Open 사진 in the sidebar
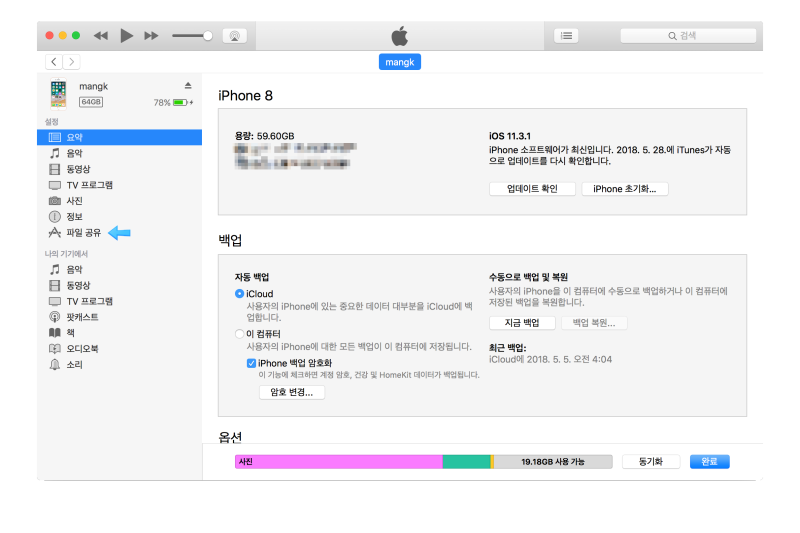800x533 pixels. tap(119, 201)
